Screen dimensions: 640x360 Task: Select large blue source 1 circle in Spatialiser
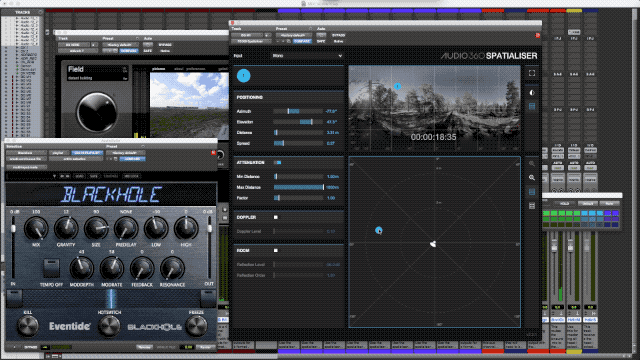pos(244,76)
